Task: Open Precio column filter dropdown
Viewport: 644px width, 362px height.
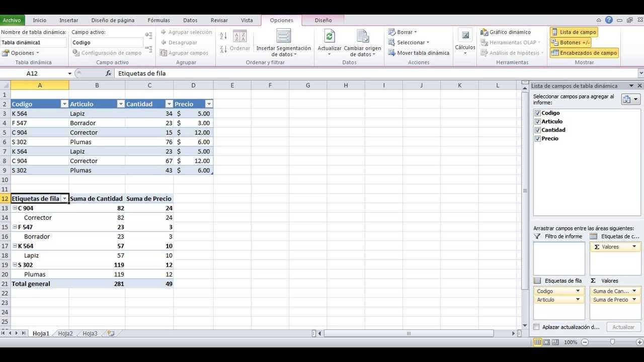Action: coord(209,104)
